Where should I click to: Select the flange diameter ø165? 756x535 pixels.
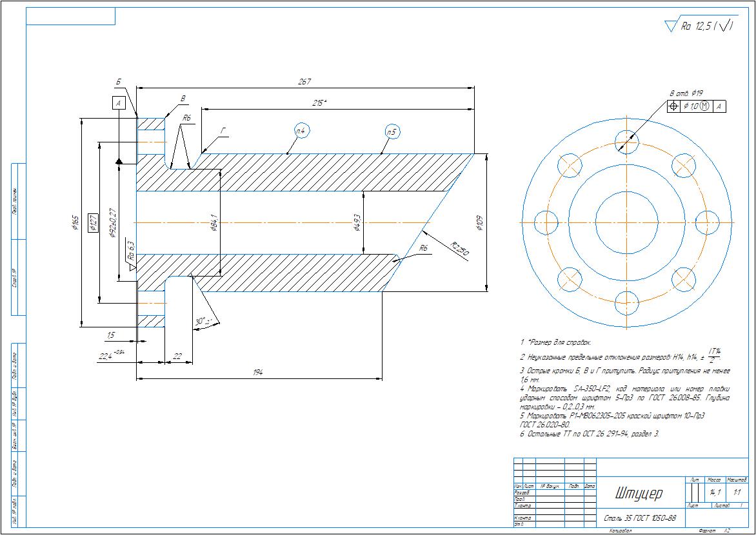click(x=75, y=222)
